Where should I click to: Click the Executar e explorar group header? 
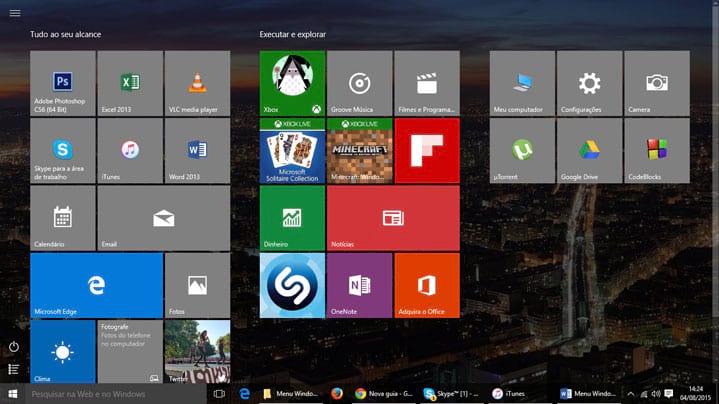(293, 34)
